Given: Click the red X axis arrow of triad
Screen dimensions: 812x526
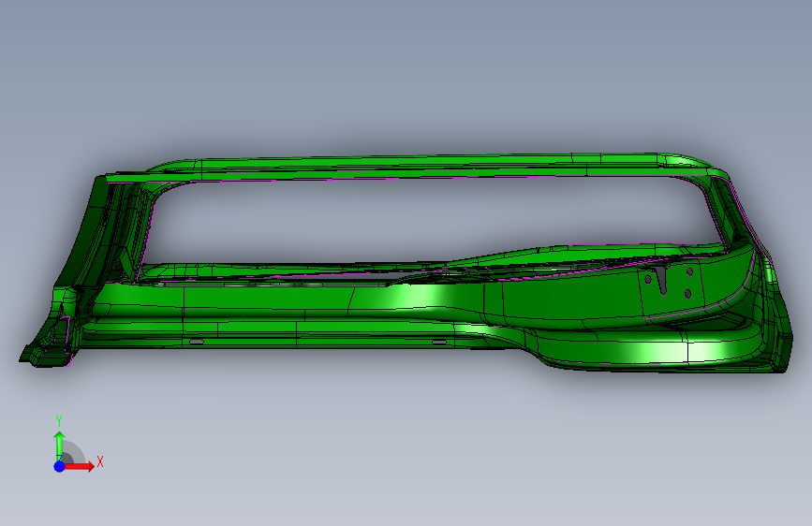Looking at the screenshot, I should pyautogui.click(x=79, y=466).
